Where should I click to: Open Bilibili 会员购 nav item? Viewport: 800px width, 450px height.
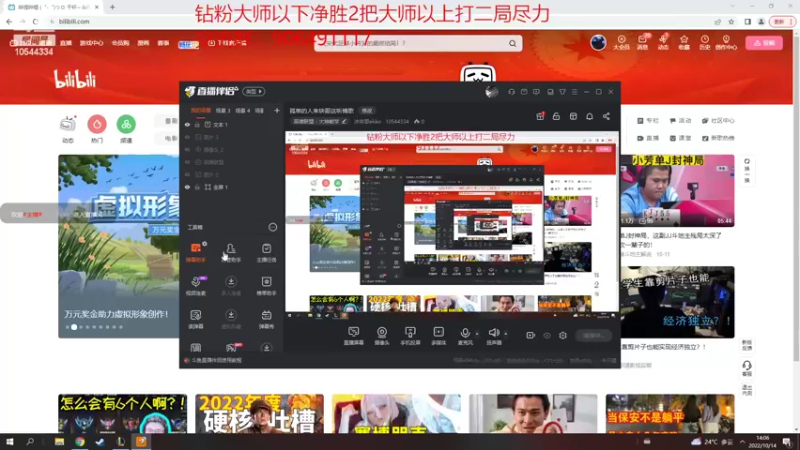tap(120, 43)
